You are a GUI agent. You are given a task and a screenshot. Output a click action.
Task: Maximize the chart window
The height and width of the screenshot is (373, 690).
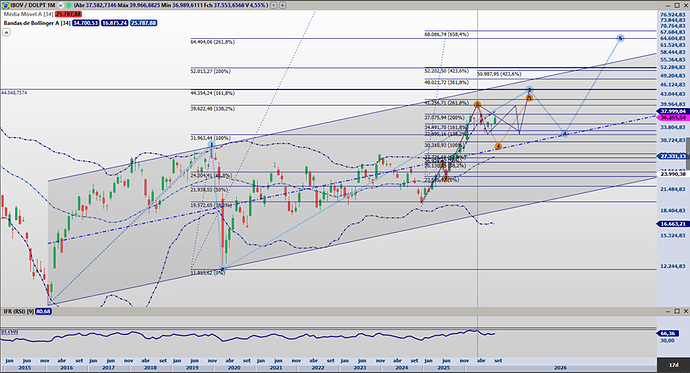[x=677, y=5]
